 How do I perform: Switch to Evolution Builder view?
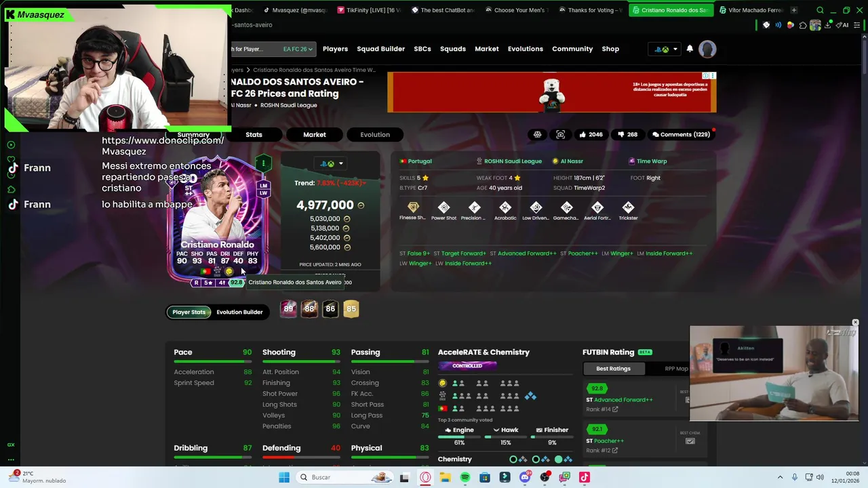(x=239, y=312)
